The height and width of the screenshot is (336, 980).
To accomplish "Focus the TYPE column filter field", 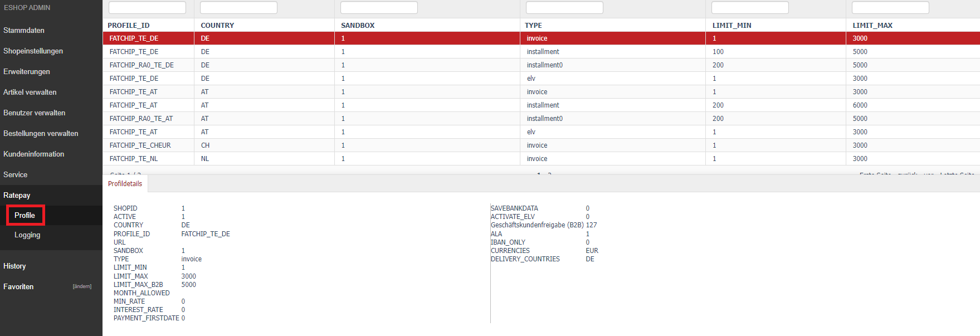I will point(564,8).
